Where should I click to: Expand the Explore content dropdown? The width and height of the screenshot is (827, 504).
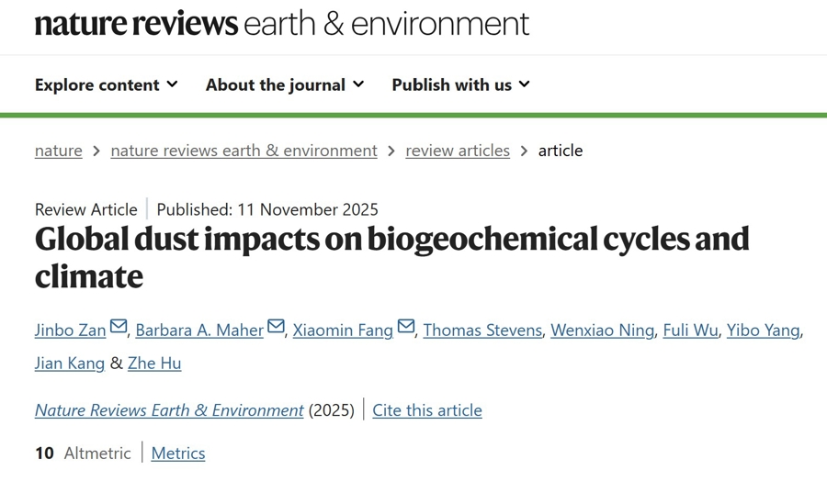tap(106, 84)
